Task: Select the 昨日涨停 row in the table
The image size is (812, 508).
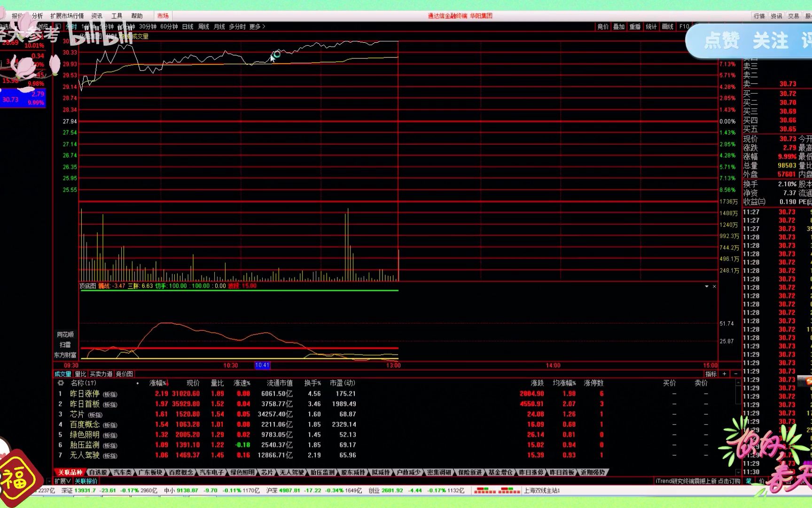Action: pos(395,394)
